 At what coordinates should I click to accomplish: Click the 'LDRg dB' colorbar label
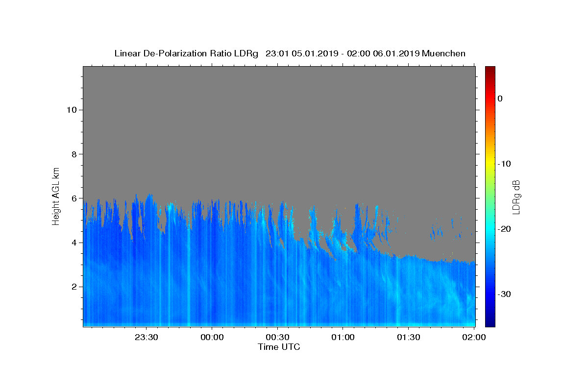(x=516, y=197)
